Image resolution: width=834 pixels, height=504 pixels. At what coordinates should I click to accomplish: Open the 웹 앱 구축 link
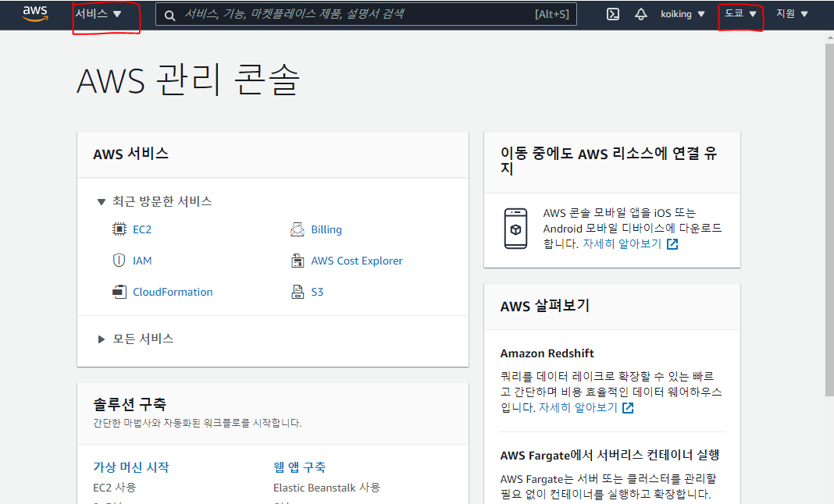299,467
